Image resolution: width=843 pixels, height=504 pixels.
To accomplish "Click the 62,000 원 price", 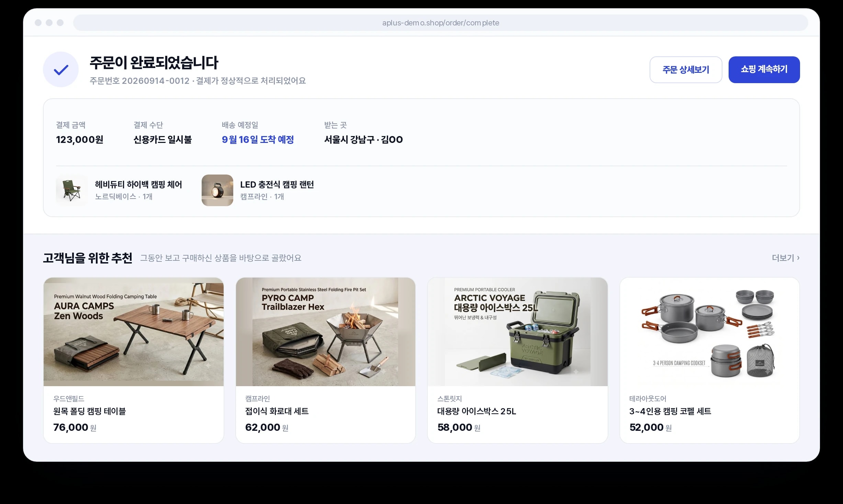I will point(267,427).
